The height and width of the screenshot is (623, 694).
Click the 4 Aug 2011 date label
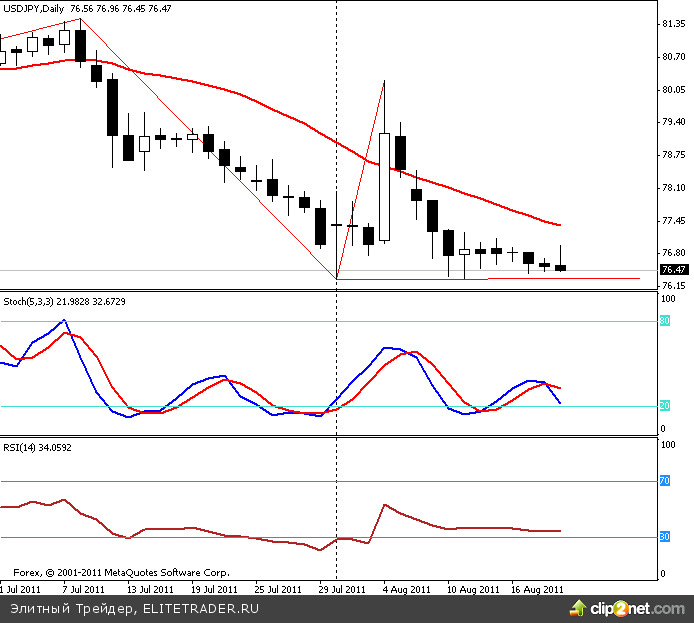[x=406, y=589]
